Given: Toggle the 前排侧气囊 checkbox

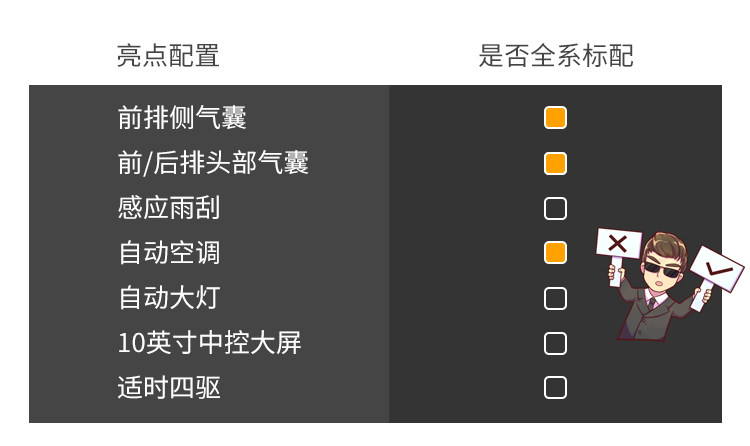Looking at the screenshot, I should 555,118.
